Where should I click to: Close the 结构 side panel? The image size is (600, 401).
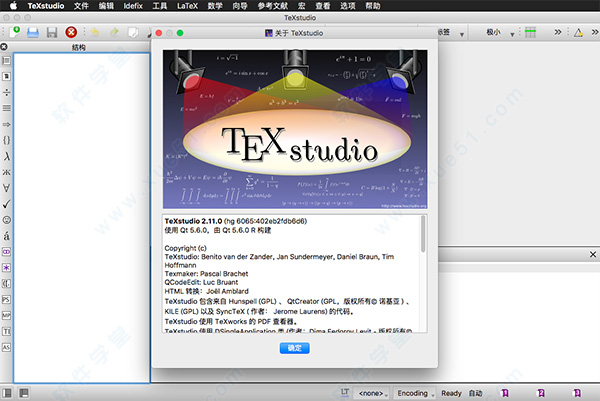(4, 47)
